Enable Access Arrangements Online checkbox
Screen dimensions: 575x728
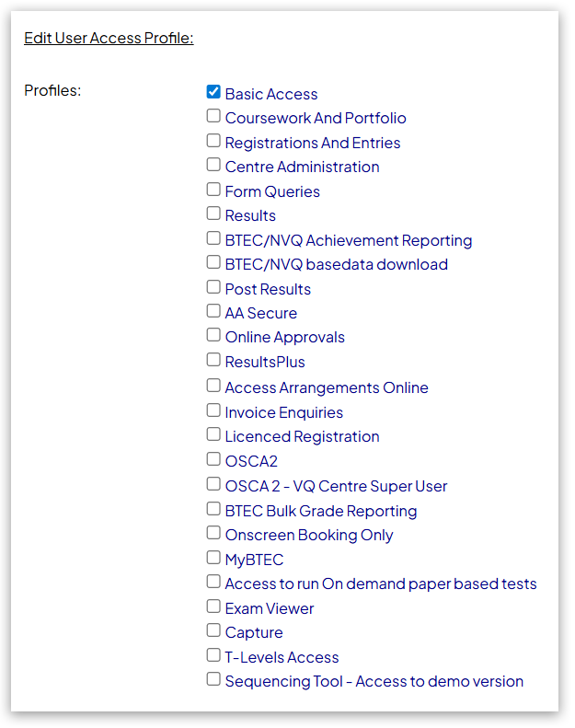click(x=213, y=386)
